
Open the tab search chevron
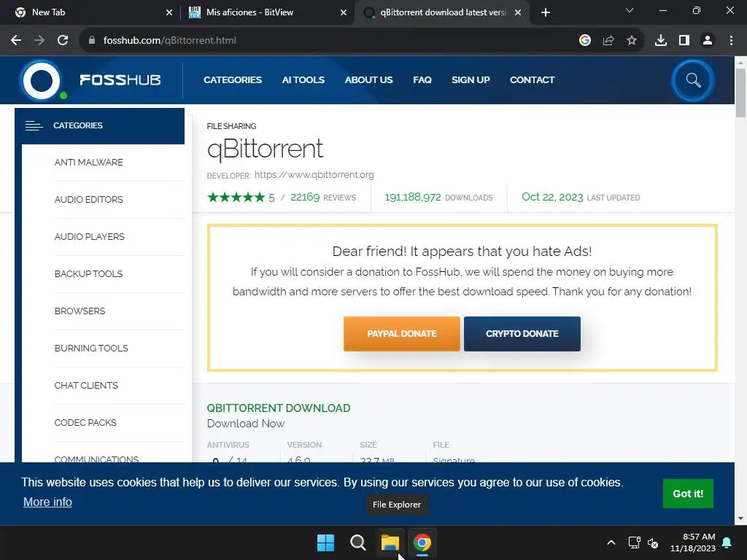pyautogui.click(x=630, y=10)
